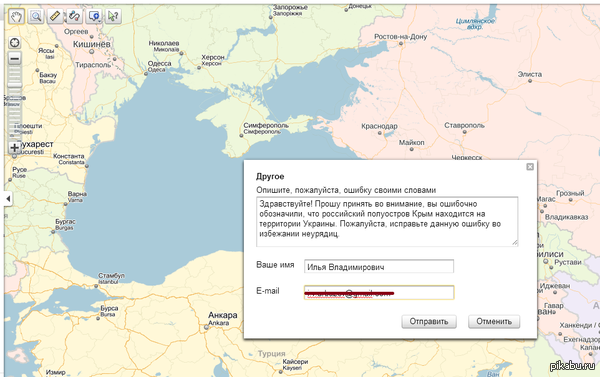The width and height of the screenshot is (600, 377).
Task: Click the Ростов-на-Дону city label
Action: click(x=400, y=37)
